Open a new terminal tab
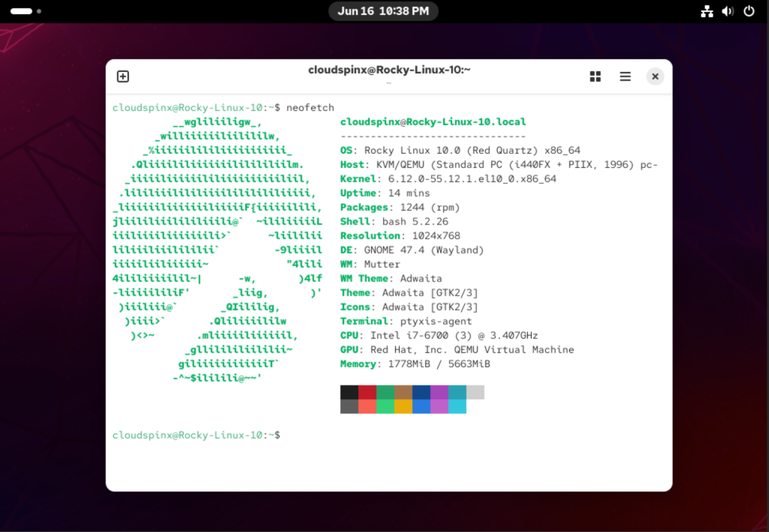Viewport: 769px width, 532px height. 122,76
